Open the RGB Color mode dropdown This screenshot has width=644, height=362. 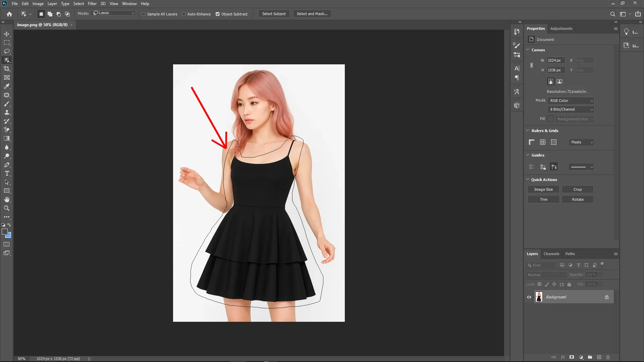coord(571,100)
